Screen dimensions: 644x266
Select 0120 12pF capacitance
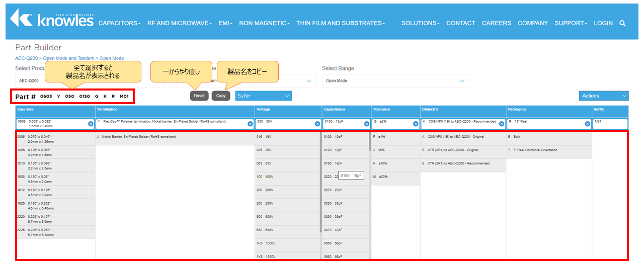[345, 152]
